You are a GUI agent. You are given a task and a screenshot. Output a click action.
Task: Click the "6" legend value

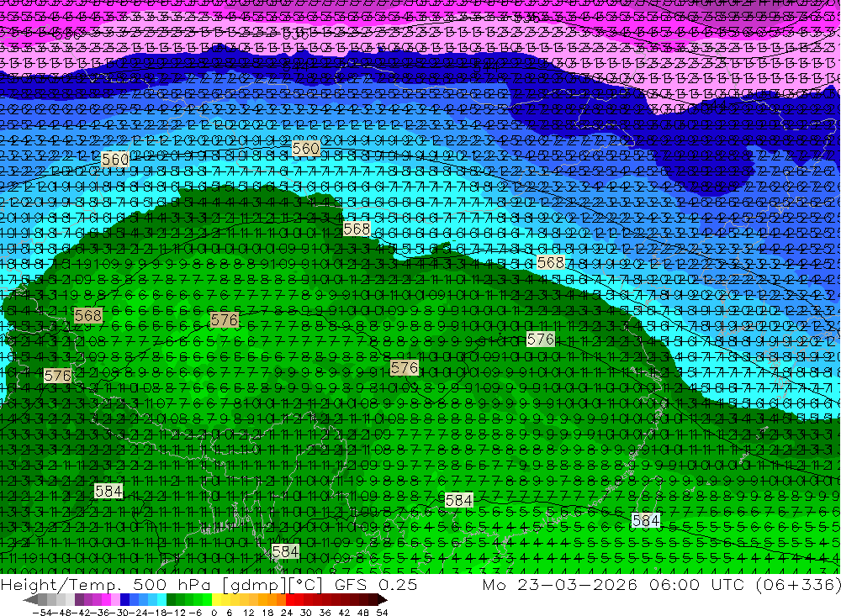229,613
